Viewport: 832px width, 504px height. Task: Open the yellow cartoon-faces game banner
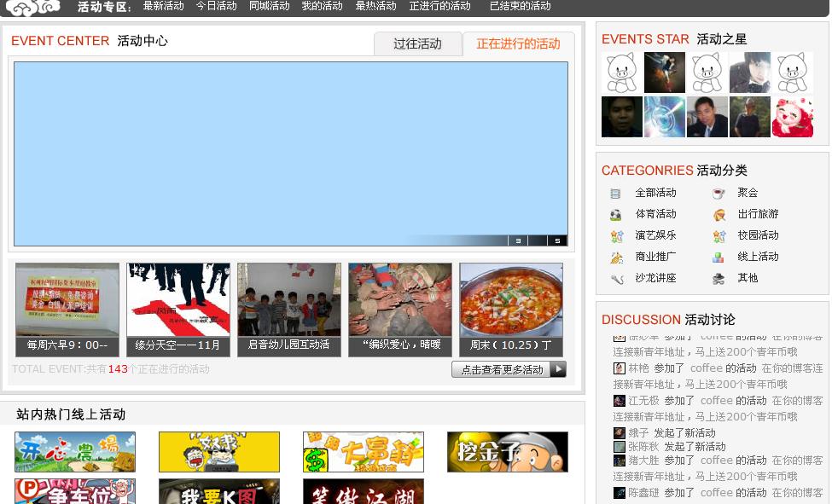[219, 452]
